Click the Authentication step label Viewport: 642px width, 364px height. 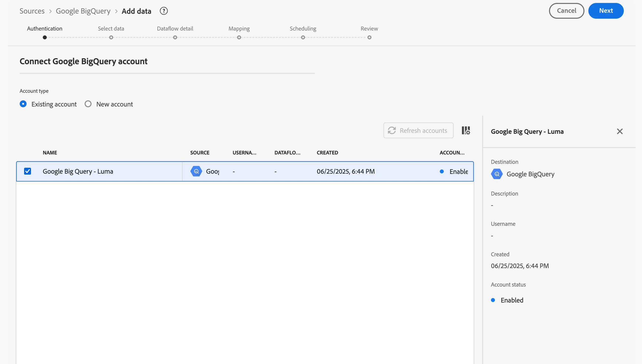[45, 29]
